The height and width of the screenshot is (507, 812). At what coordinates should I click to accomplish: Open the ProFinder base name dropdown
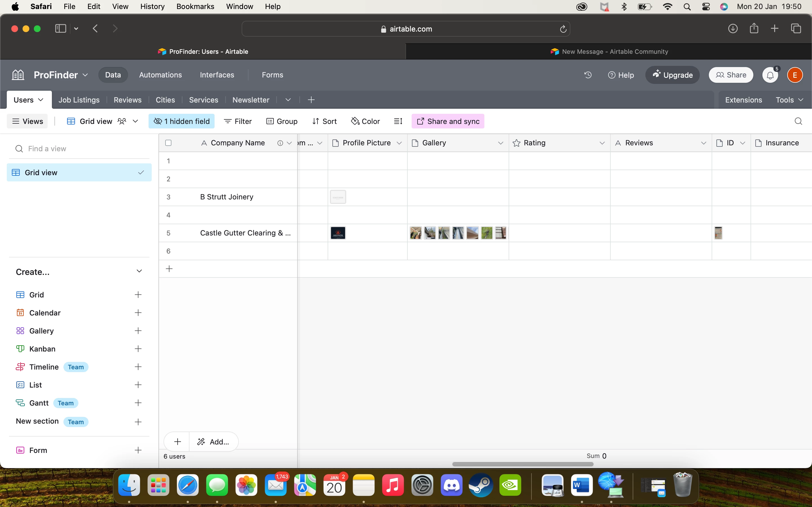click(x=61, y=75)
